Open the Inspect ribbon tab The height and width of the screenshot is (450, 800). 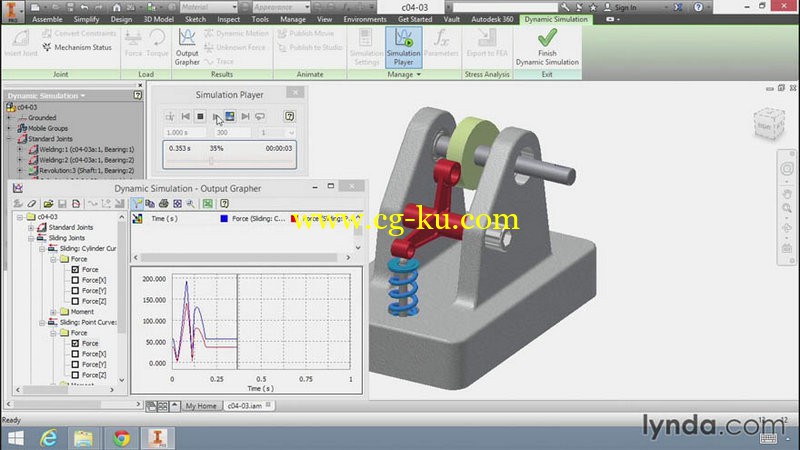[x=229, y=19]
